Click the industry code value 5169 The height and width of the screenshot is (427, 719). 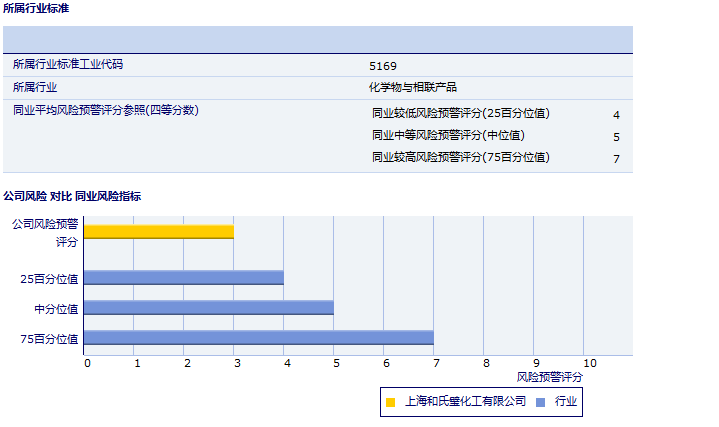click(x=383, y=66)
